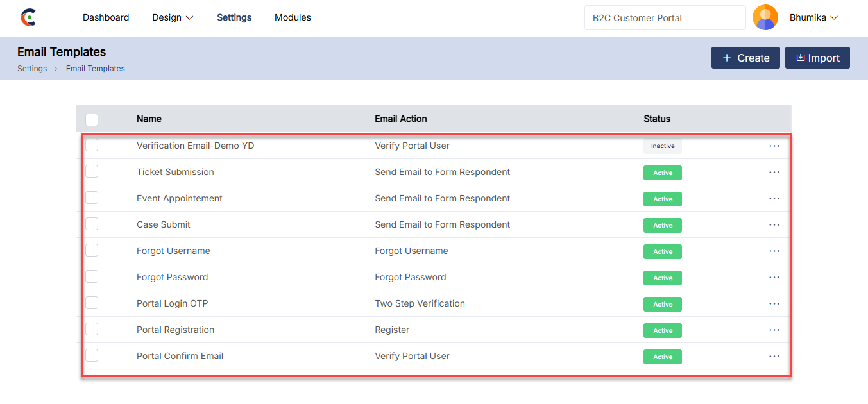Show row actions for Portal Confirm Email

[x=774, y=357]
